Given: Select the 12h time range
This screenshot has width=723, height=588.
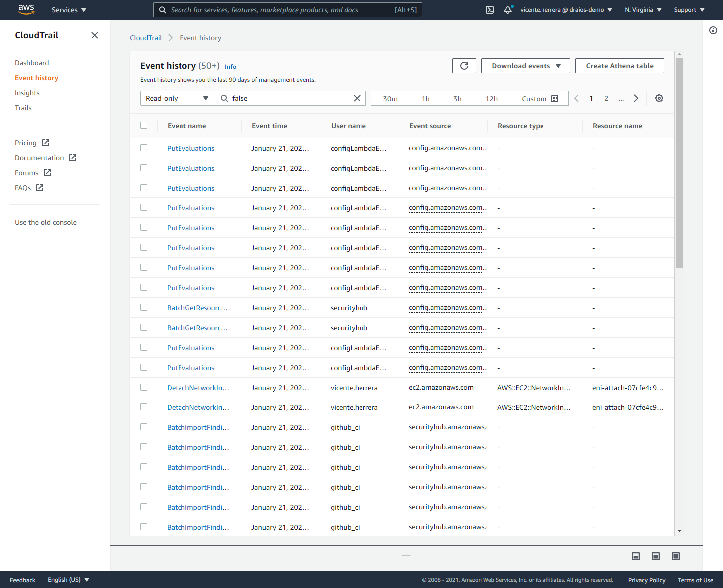Looking at the screenshot, I should tap(492, 99).
